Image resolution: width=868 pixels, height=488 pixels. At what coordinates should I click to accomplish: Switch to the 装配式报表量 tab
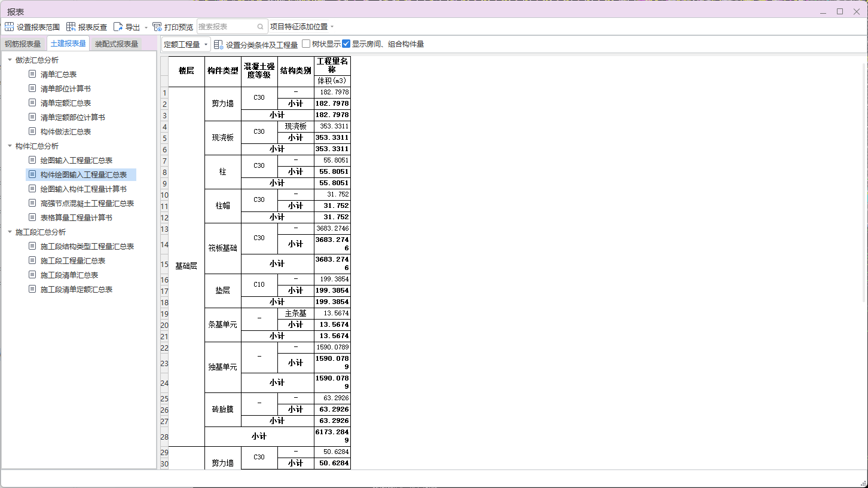coord(117,44)
